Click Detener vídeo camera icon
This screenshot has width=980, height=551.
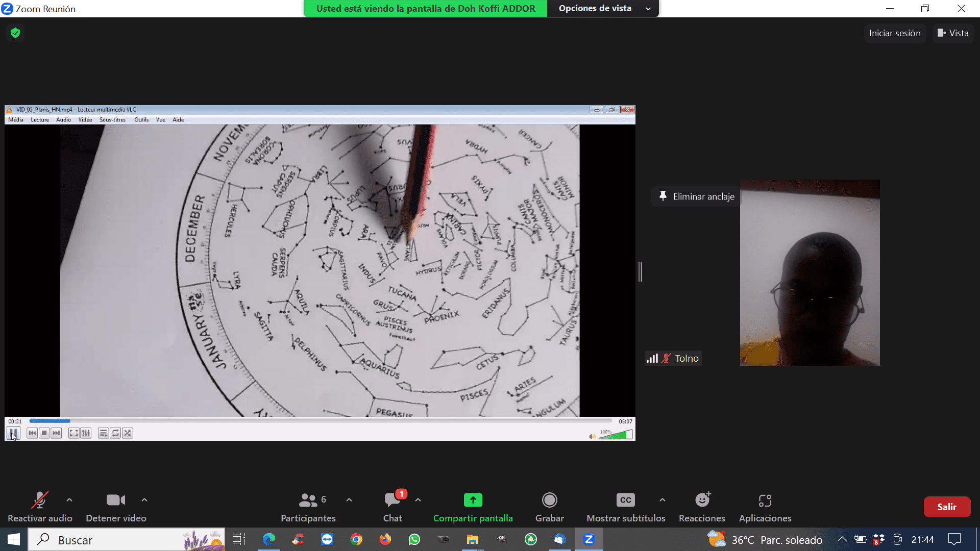(116, 500)
